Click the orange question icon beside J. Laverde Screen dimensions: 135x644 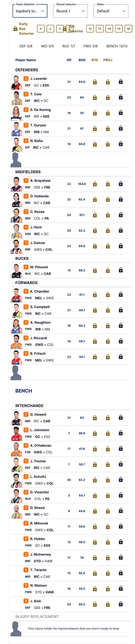pyautogui.click(x=26, y=79)
